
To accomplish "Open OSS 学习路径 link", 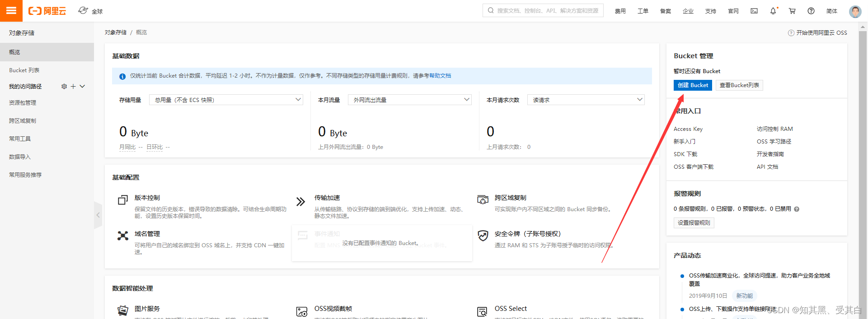I will point(774,141).
